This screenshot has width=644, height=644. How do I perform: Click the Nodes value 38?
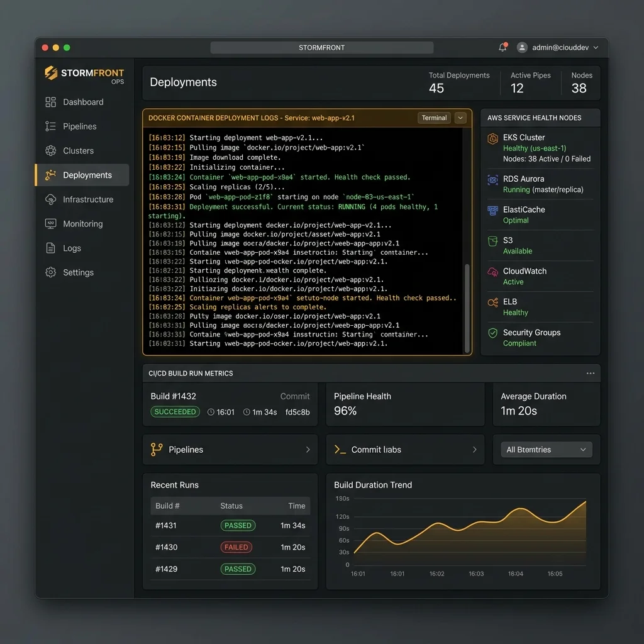click(x=579, y=88)
